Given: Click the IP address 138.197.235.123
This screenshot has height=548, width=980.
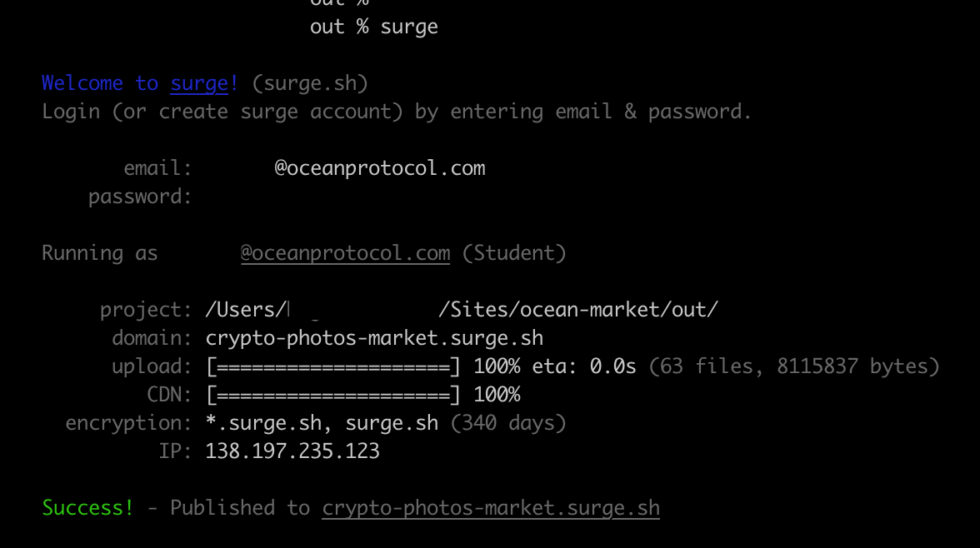Looking at the screenshot, I should (292, 451).
